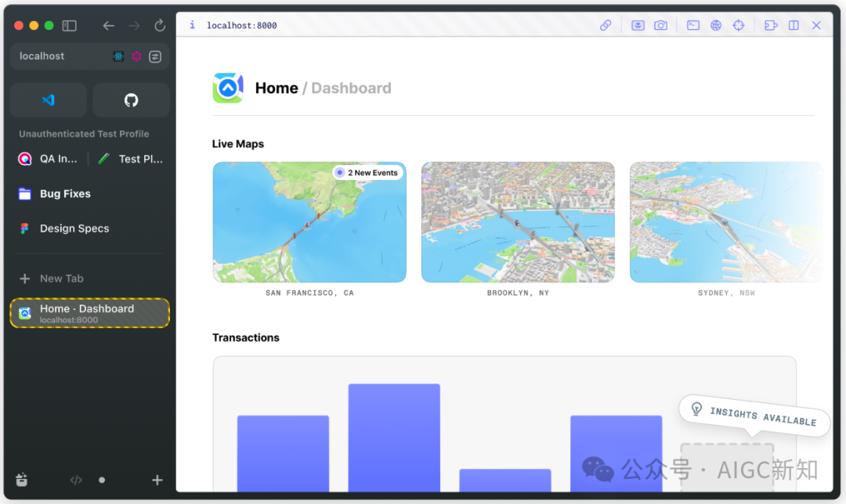Viewport: 846px width, 504px height.
Task: Open the Bug Fixes folder
Action: 55,193
